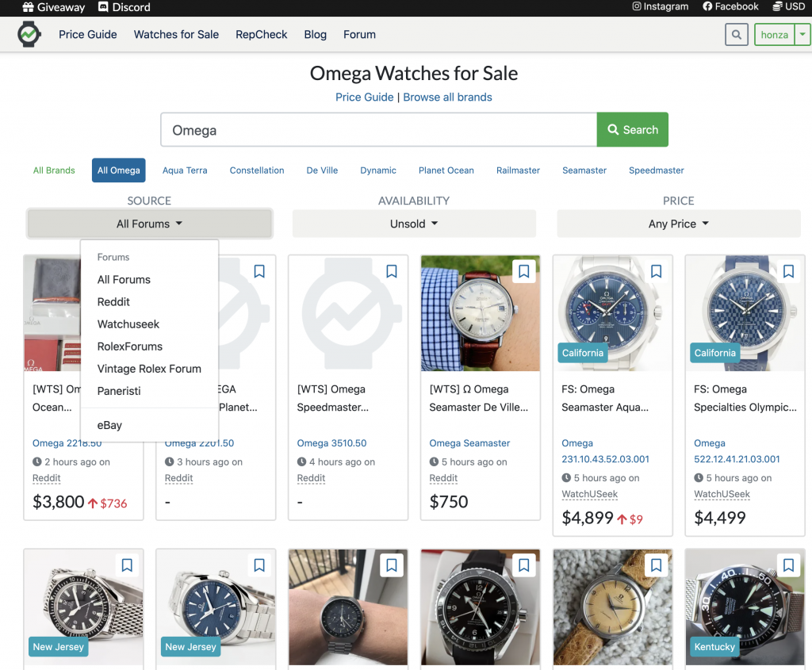Filter by De Ville model
Image resolution: width=812 pixels, height=670 pixels.
[x=322, y=170]
